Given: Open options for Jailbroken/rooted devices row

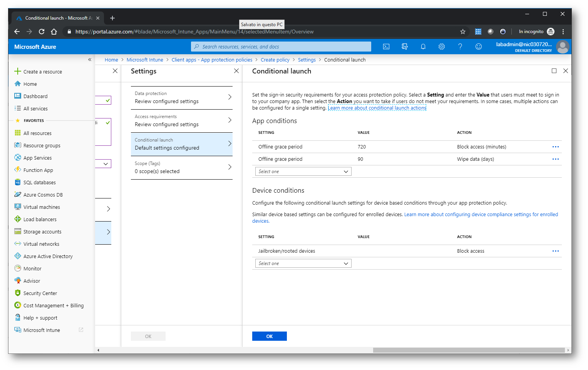Looking at the screenshot, I should (x=556, y=251).
